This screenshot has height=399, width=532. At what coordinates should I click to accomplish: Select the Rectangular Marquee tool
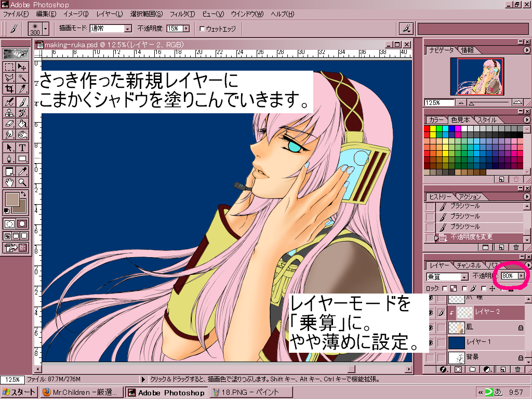click(x=9, y=67)
